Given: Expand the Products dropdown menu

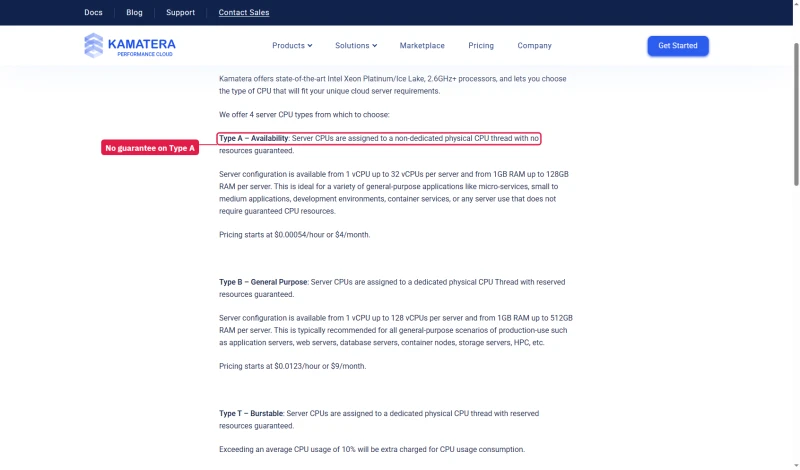Looking at the screenshot, I should click(292, 45).
